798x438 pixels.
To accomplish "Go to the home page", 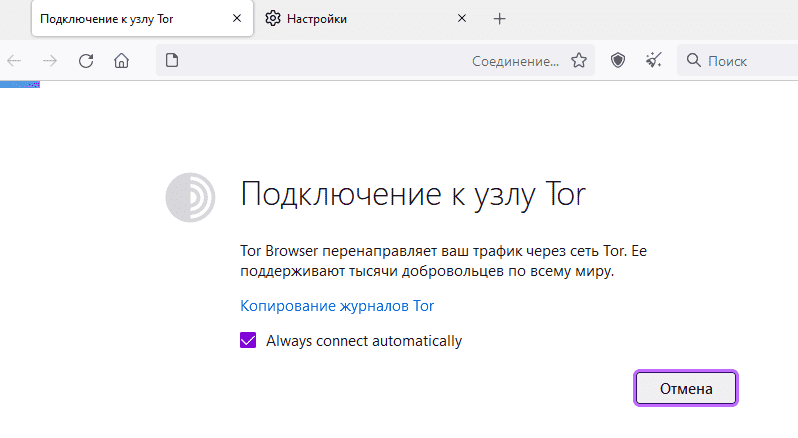I will pos(121,61).
